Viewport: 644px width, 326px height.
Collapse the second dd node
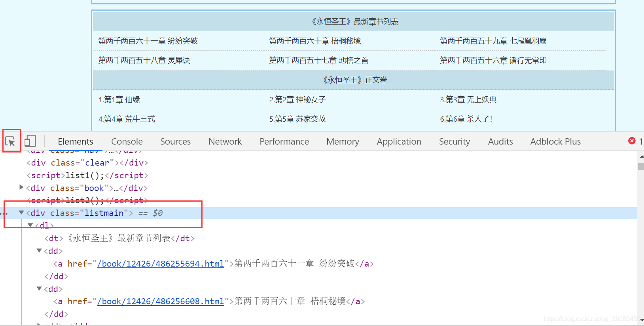pyautogui.click(x=39, y=288)
